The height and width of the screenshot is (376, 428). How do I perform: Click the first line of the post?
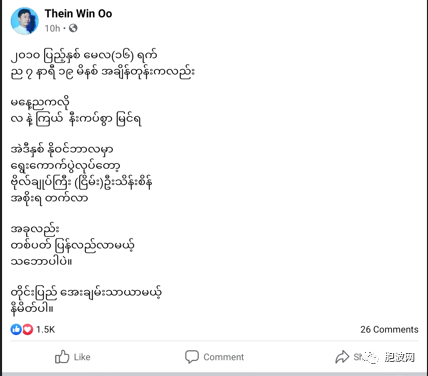coord(84,56)
